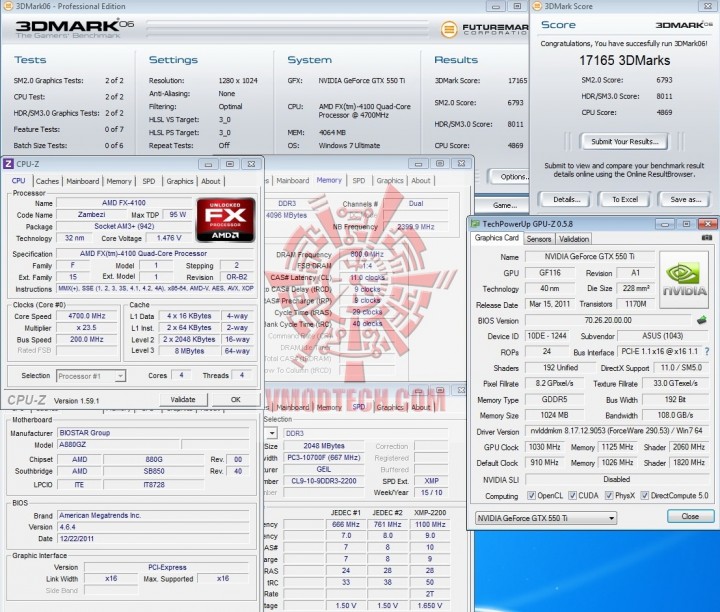Screen dimensions: 720x612
Task: Click the CL9-10-9DDR3-2200 part number
Action: (x=323, y=481)
